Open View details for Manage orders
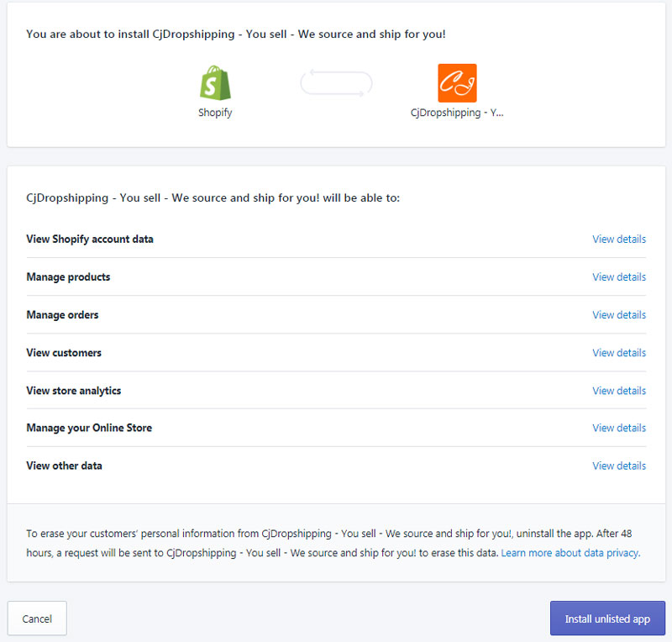 click(619, 315)
